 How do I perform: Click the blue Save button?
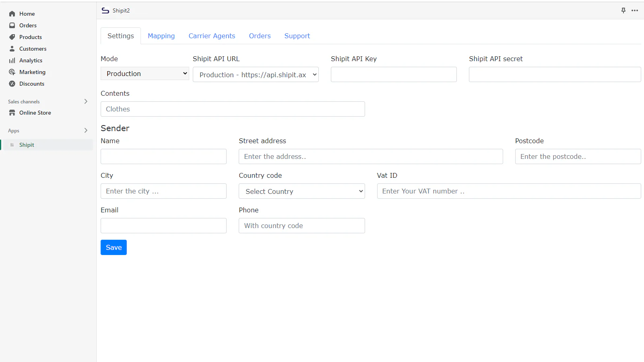[114, 247]
